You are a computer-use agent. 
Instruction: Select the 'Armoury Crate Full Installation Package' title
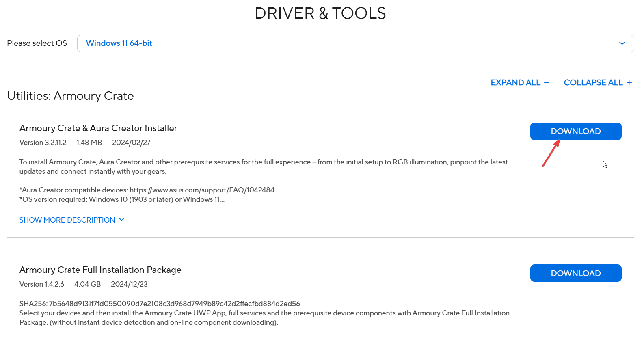(x=100, y=270)
